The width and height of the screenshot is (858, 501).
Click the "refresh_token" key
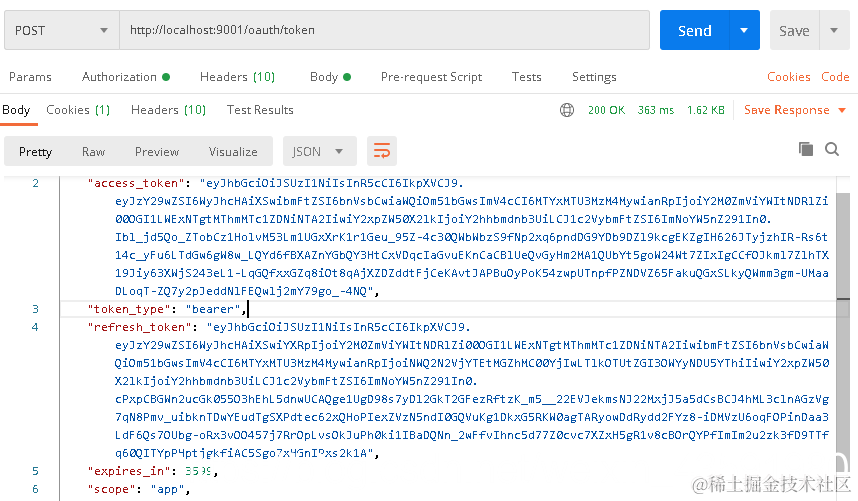tap(140, 327)
